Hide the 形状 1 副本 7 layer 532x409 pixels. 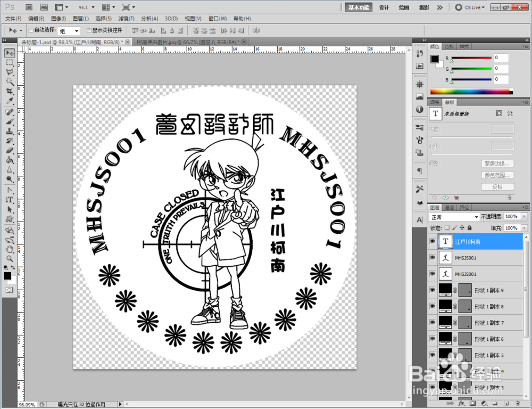point(432,322)
